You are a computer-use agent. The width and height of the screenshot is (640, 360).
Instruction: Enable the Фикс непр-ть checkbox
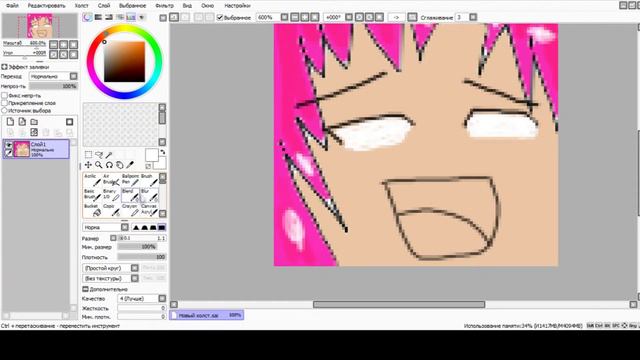4,96
